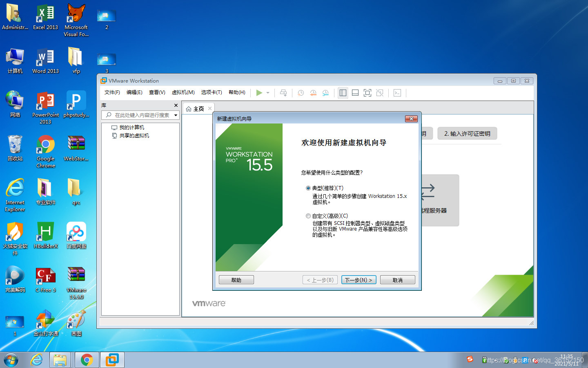Open the library search dropdown arrow
This screenshot has width=588, height=368.
(x=176, y=115)
